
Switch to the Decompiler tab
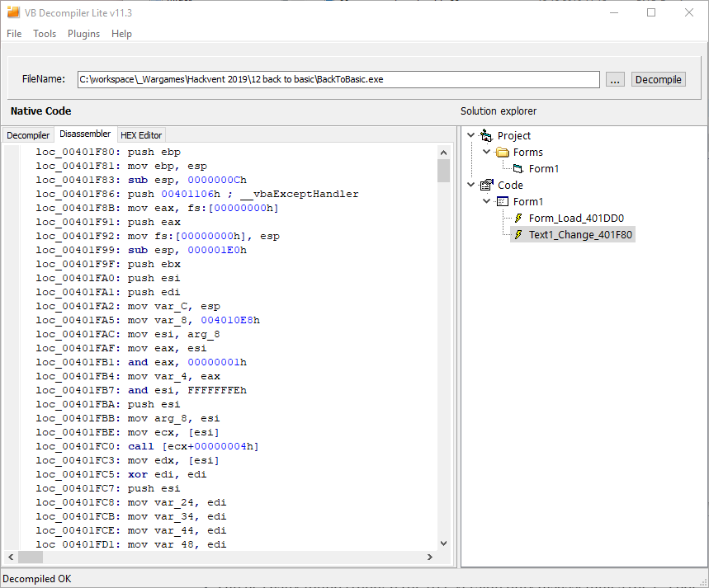[x=28, y=135]
